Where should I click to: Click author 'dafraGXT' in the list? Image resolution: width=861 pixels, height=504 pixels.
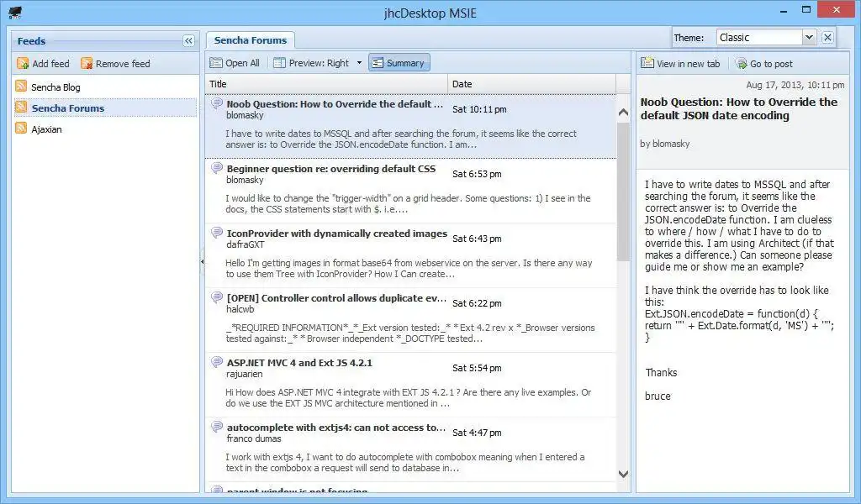click(x=245, y=244)
